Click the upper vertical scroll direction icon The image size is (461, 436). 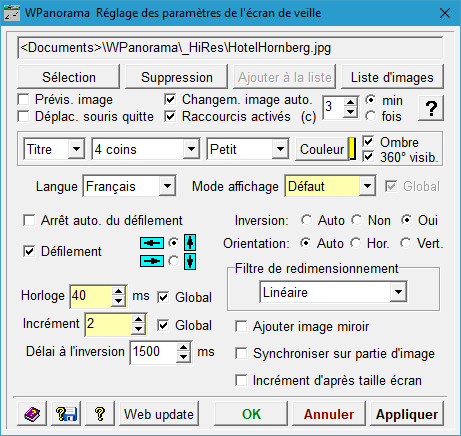pyautogui.click(x=190, y=242)
